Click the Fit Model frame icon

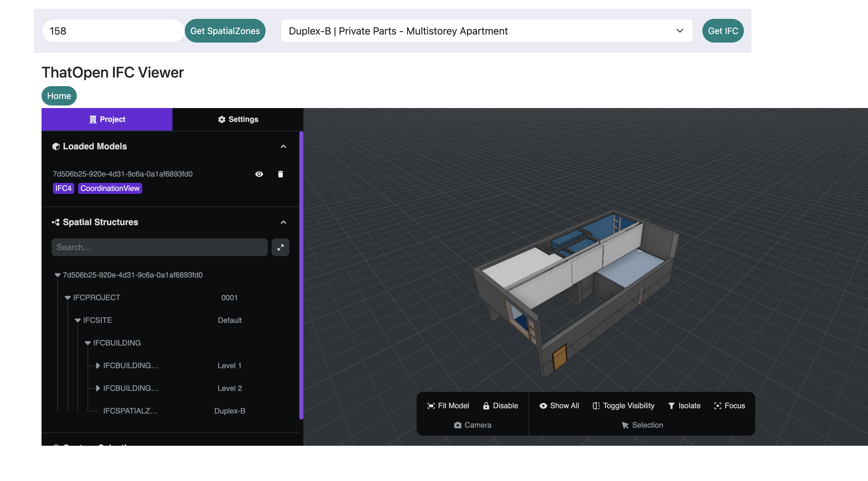(431, 406)
